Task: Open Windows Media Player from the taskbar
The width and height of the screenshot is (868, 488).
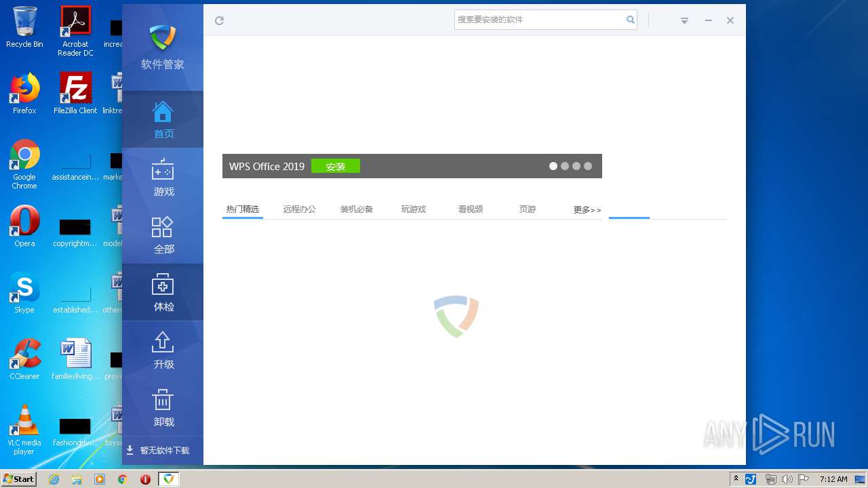Action: pyautogui.click(x=100, y=479)
